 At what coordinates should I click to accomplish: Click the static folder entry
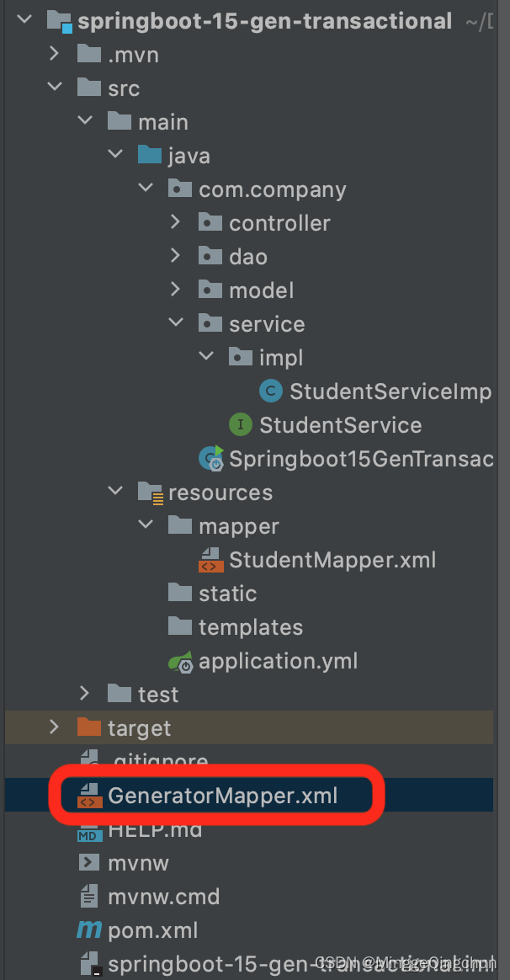click(x=180, y=593)
